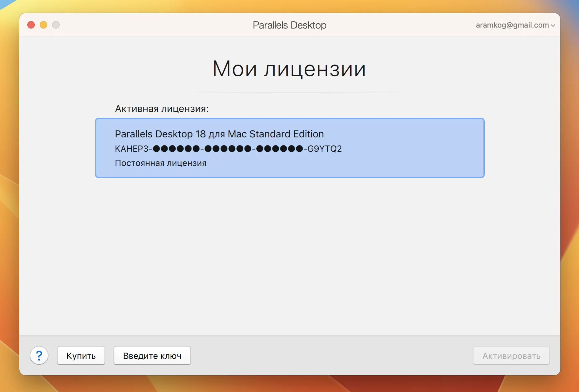Screen dimensions: 579x392
Task: Open the aramkog@gmail.com account menu
Action: [515, 25]
